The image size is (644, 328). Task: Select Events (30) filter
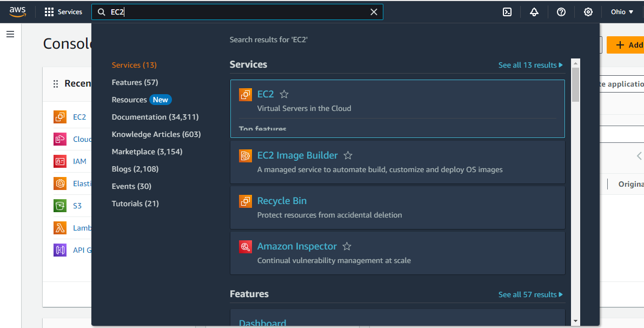point(131,186)
